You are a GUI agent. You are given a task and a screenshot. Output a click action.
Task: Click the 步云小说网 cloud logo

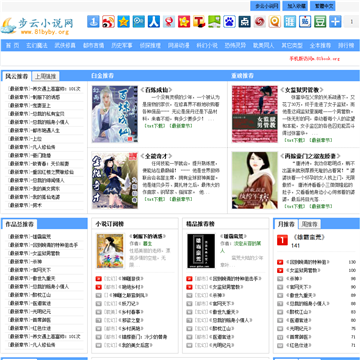pyautogui.click(x=37, y=25)
